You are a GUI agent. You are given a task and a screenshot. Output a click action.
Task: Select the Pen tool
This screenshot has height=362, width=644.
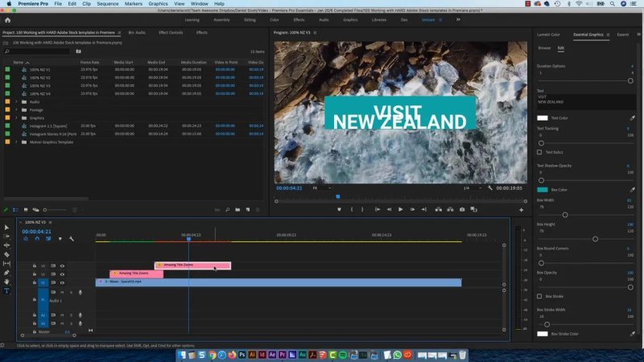tap(6, 273)
